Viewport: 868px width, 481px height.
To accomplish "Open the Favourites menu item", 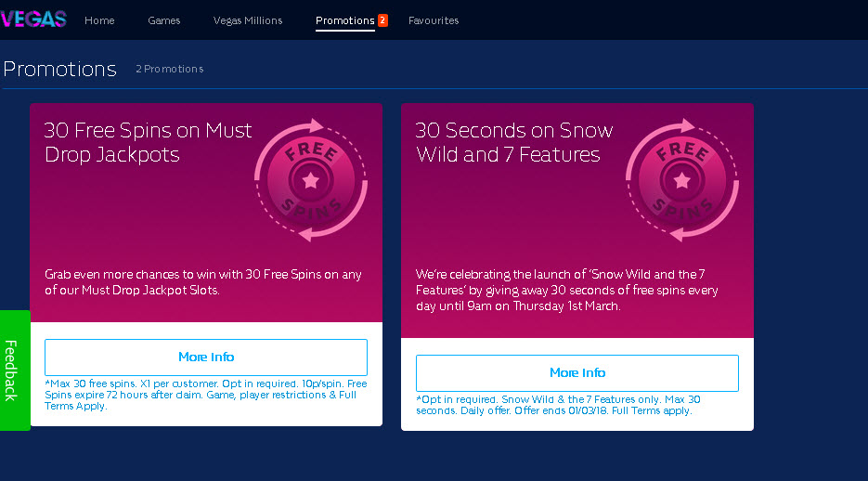I will 434,20.
